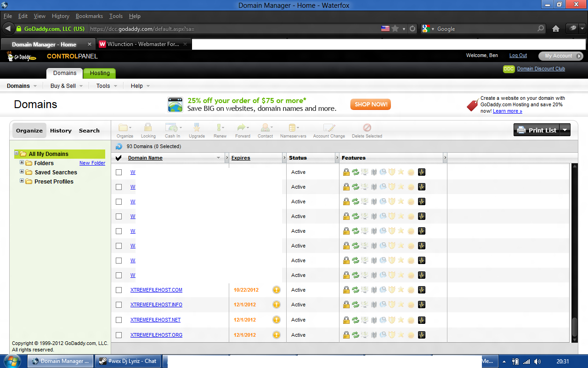The image size is (588, 368).
Task: Open the Forward green-arrow toolbar tool
Action: (243, 130)
